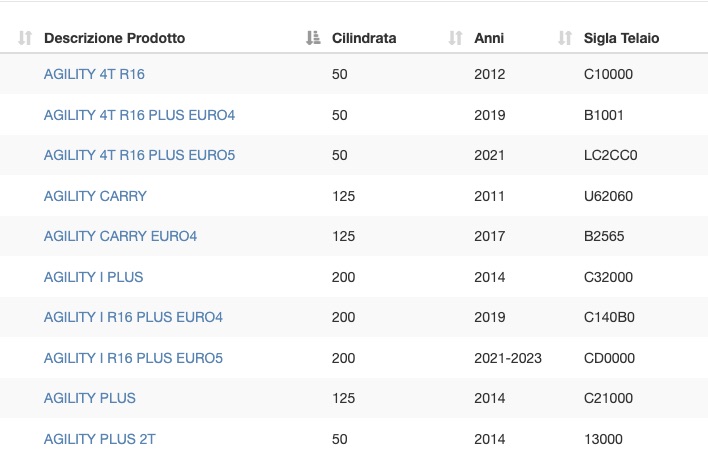Open the AGILITY PLUS product link
Image resolution: width=708 pixels, height=464 pixels.
90,398
